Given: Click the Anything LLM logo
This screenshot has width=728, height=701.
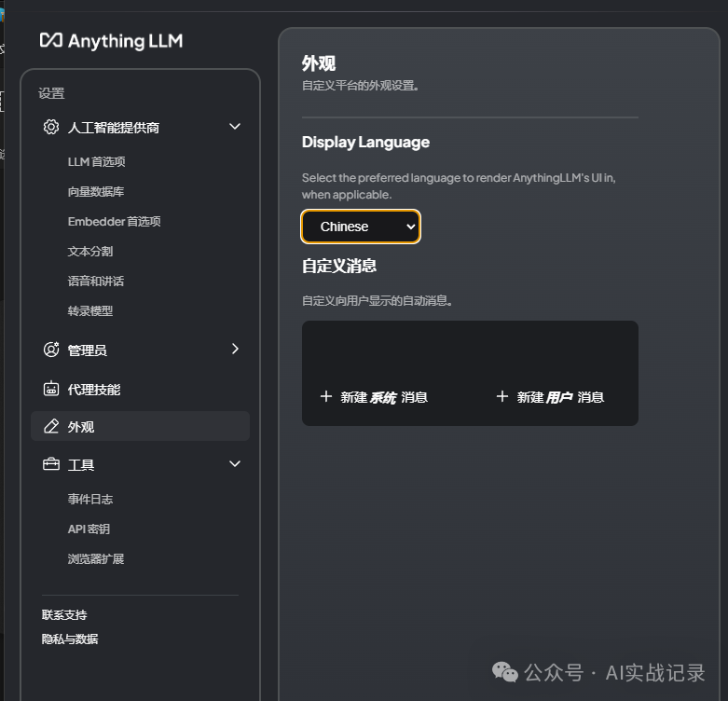Looking at the screenshot, I should [x=111, y=41].
